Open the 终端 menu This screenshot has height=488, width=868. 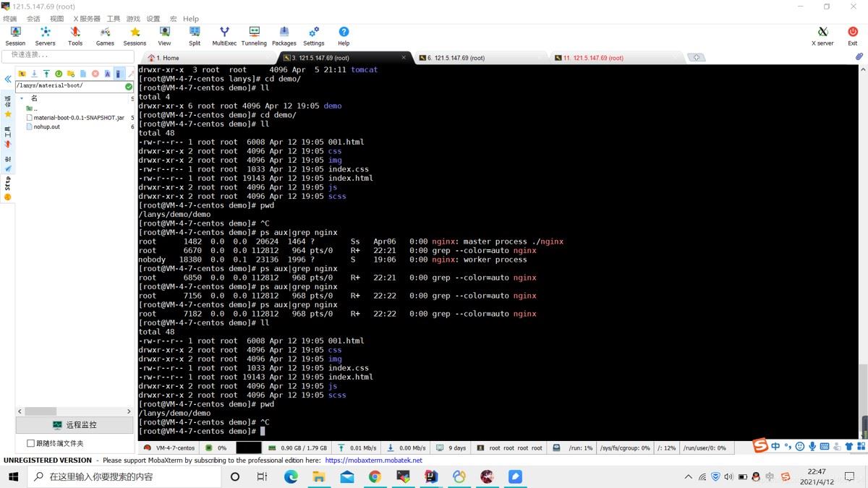[10, 19]
